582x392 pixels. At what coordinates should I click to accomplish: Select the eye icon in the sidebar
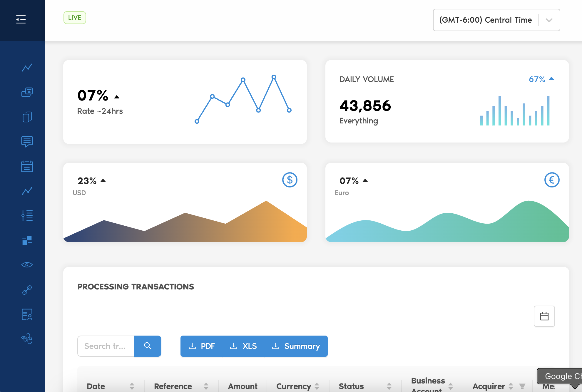(x=27, y=265)
